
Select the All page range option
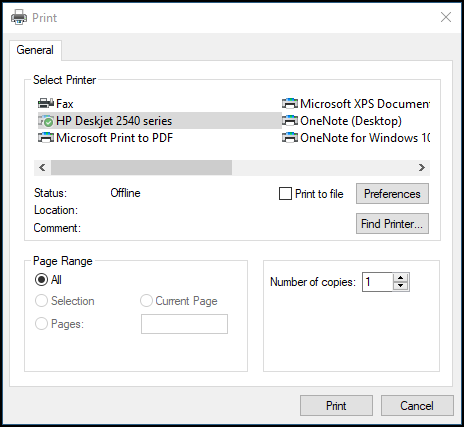[x=41, y=280]
